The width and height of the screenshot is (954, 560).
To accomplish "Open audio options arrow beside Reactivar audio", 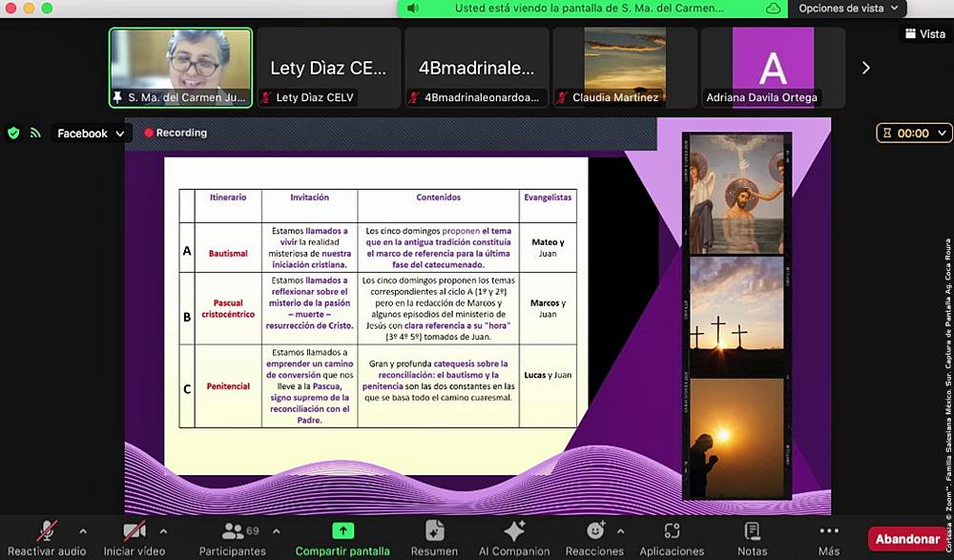I will [83, 531].
